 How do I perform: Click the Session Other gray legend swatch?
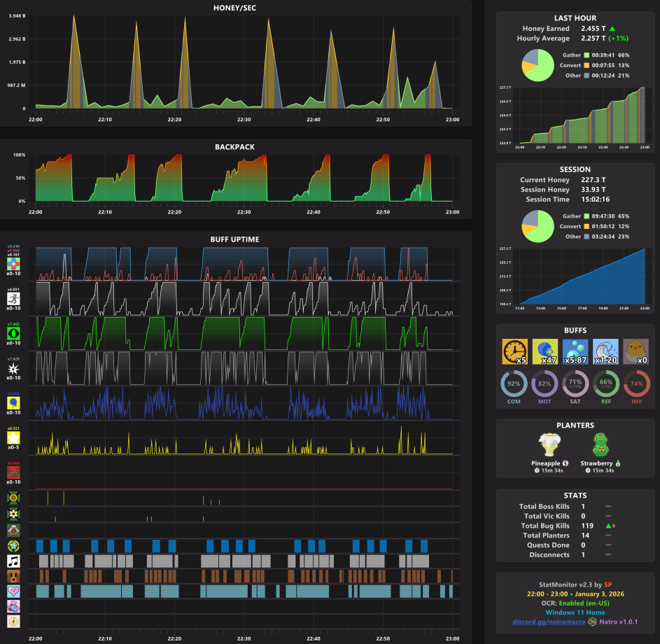pyautogui.click(x=587, y=237)
